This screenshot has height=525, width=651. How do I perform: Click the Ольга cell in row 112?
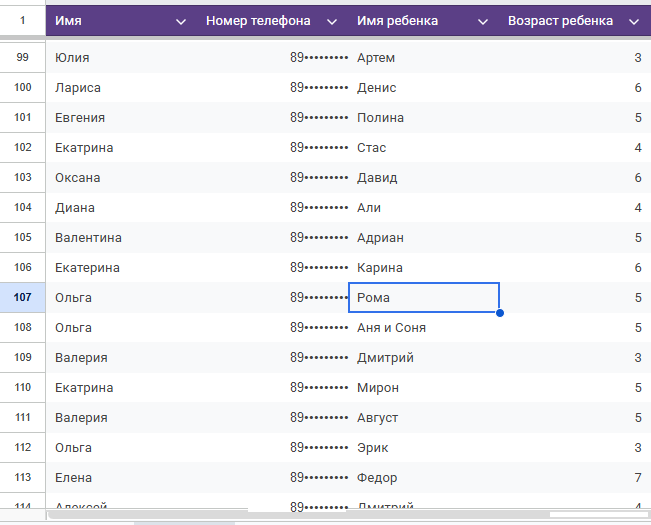(122, 447)
